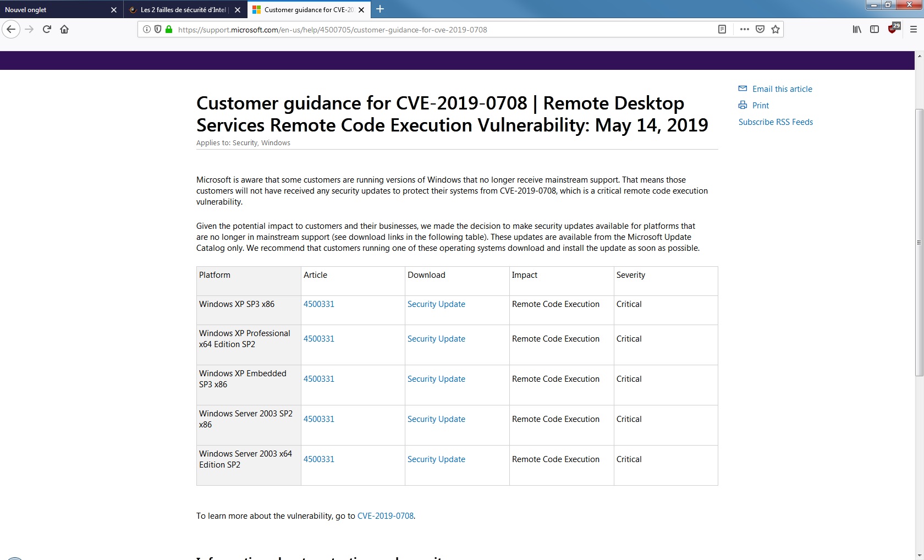Screen dimensions: 924x560
Task: Click the envelope icon beside Email this article
Action: (743, 89)
